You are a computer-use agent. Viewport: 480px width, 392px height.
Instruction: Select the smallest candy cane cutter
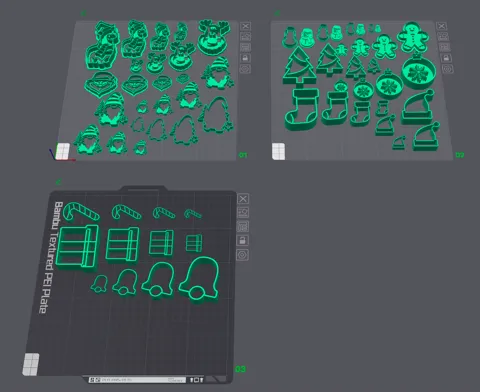(x=193, y=214)
